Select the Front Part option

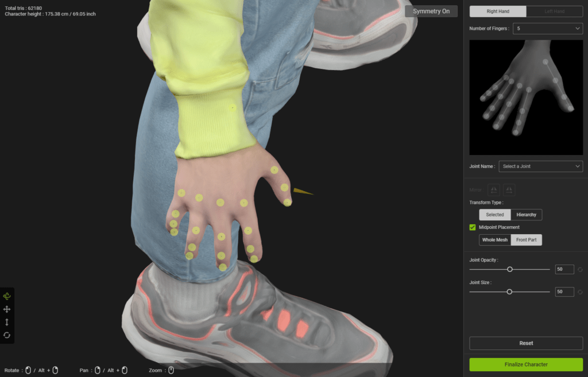point(526,240)
